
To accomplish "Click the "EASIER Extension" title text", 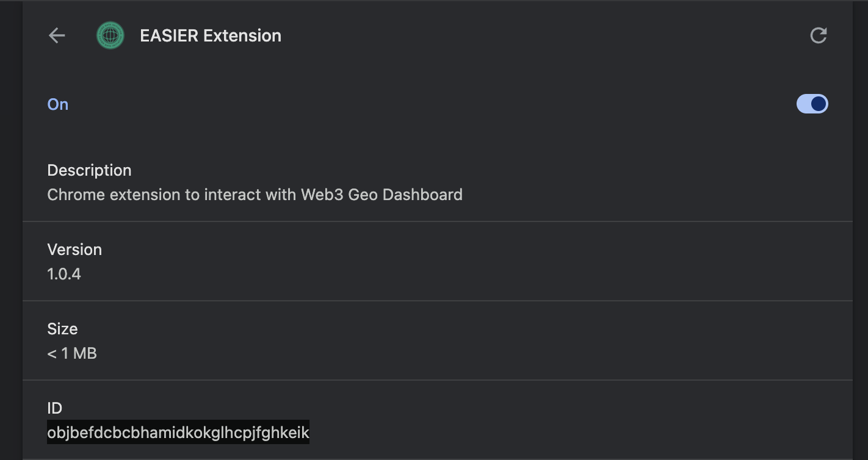I will click(211, 35).
